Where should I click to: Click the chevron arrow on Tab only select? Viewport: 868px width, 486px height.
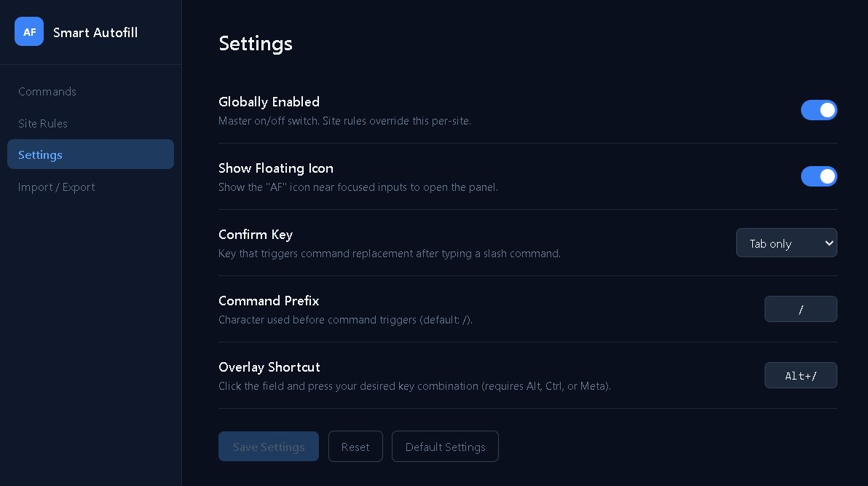click(829, 243)
